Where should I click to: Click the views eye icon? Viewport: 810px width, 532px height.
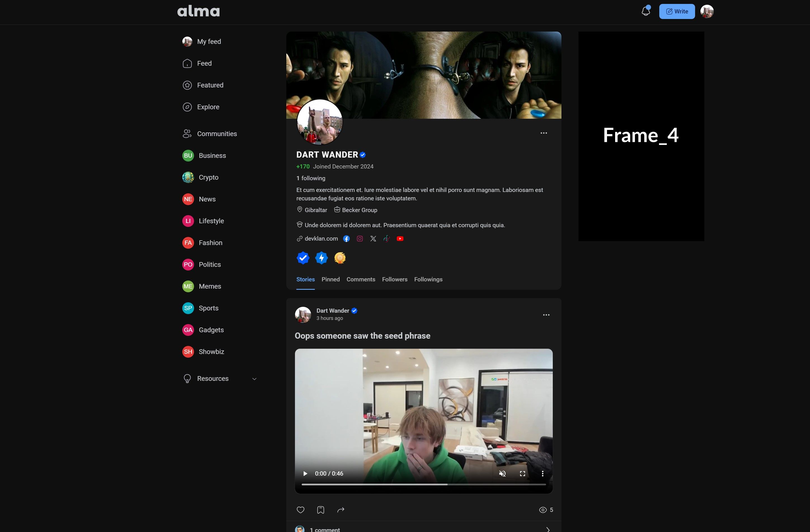click(543, 510)
